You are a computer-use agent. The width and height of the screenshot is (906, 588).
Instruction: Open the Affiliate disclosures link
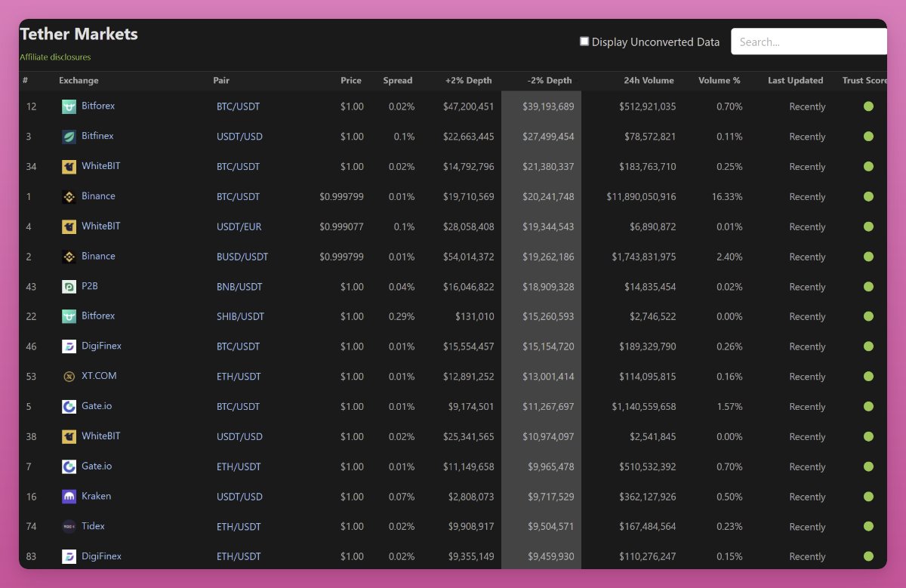pos(55,57)
